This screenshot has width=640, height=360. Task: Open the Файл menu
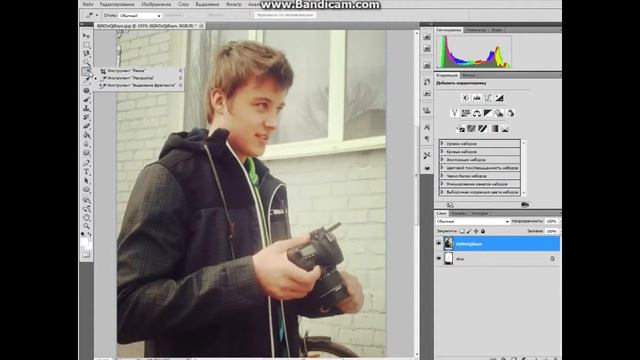pyautogui.click(x=88, y=4)
